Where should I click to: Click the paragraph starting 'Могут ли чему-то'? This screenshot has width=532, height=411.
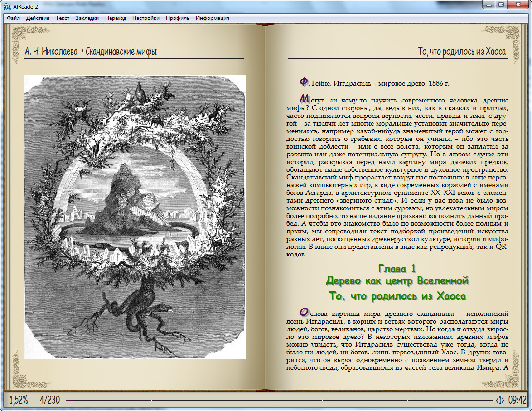pos(397,176)
